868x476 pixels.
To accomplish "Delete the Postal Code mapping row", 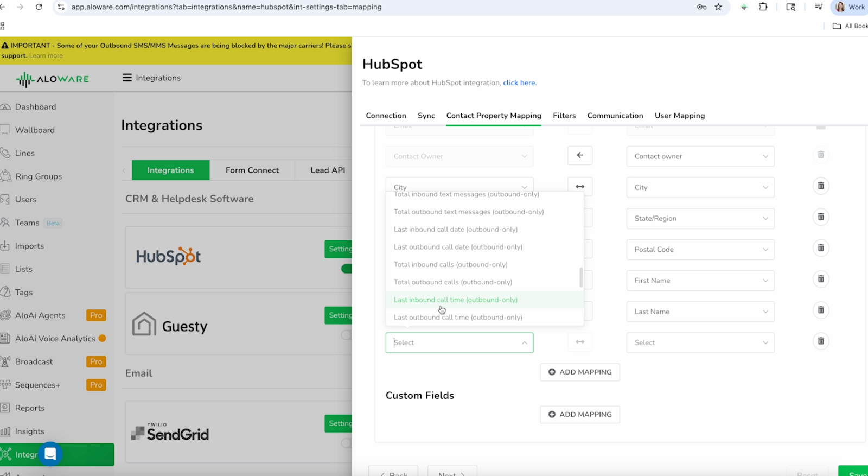I will pyautogui.click(x=821, y=247).
